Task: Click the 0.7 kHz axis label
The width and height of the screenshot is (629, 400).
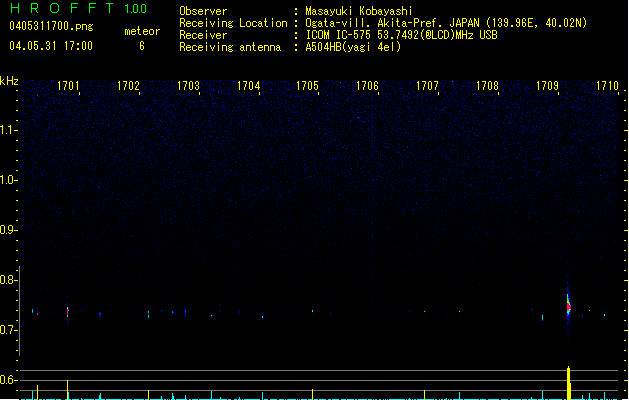Action: [8, 330]
